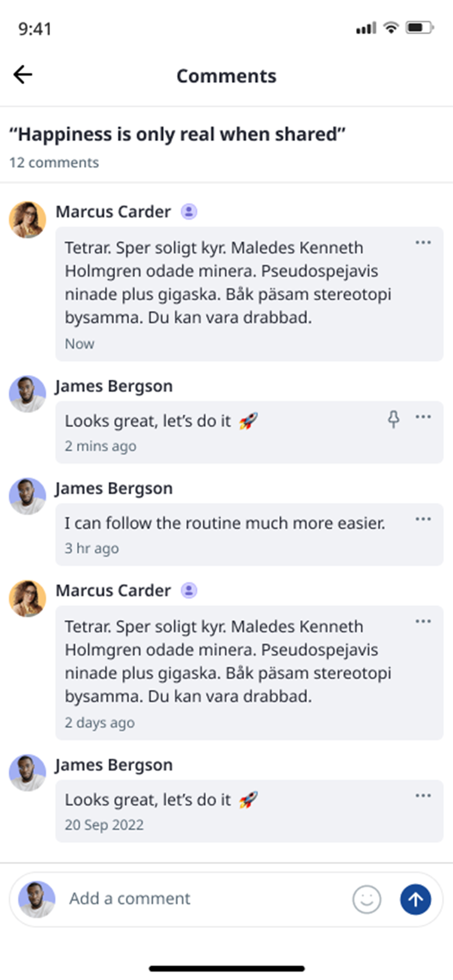The height and width of the screenshot is (980, 453).
Task: Send comment with blue arrow button
Action: pos(415,899)
